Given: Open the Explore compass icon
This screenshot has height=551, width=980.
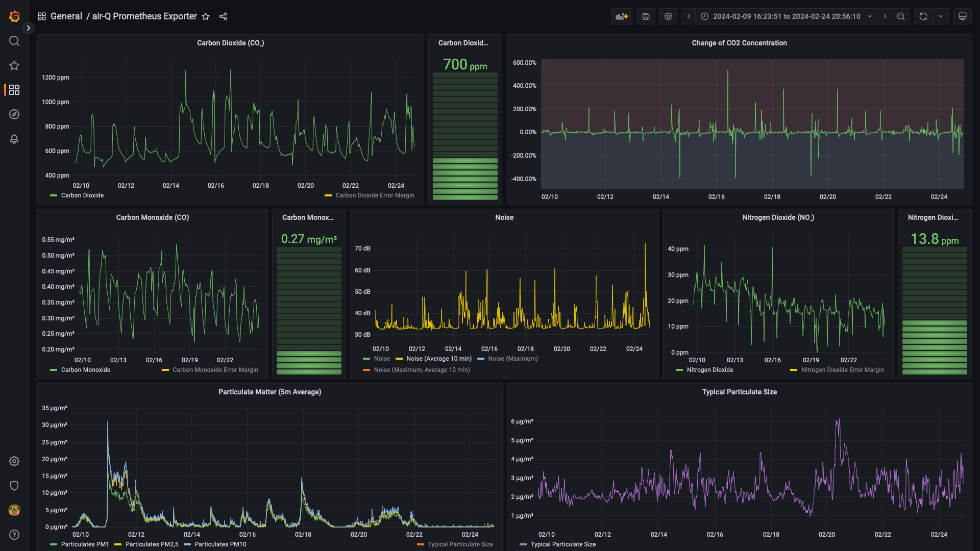Looking at the screenshot, I should pos(14,114).
